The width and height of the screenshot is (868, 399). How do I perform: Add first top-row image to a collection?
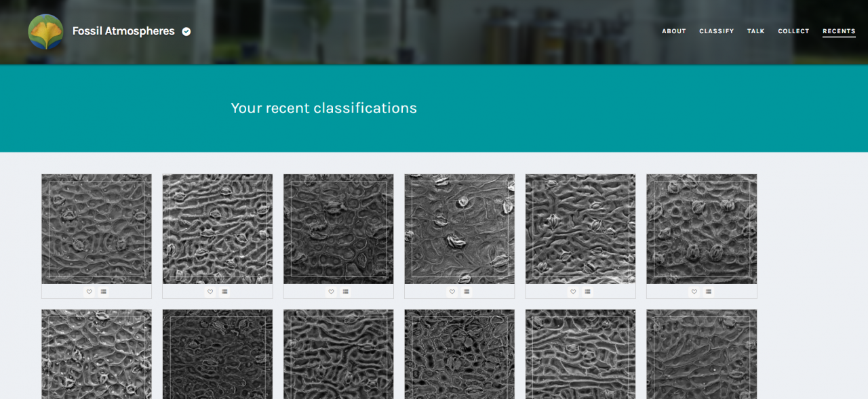(x=104, y=291)
